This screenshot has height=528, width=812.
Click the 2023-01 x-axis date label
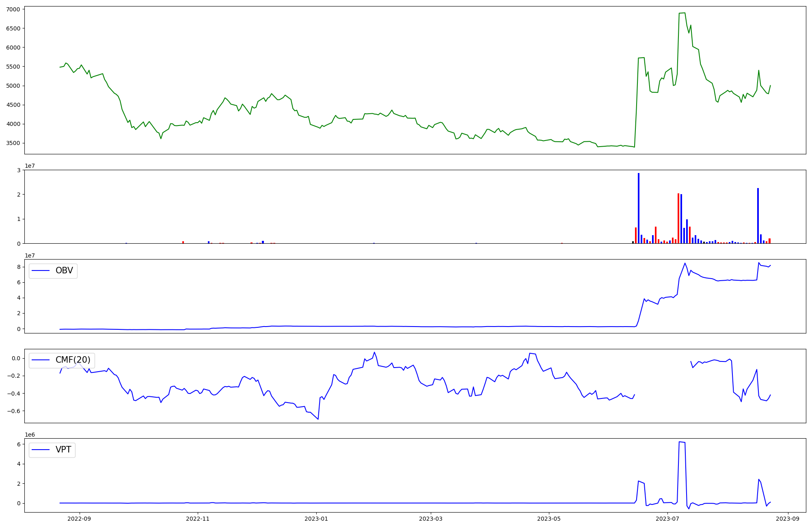[x=316, y=519]
